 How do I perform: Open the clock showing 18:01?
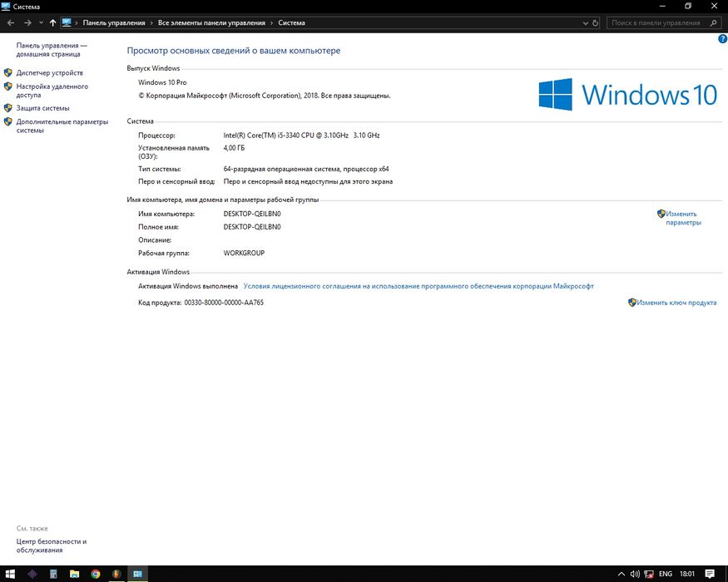[x=687, y=575]
